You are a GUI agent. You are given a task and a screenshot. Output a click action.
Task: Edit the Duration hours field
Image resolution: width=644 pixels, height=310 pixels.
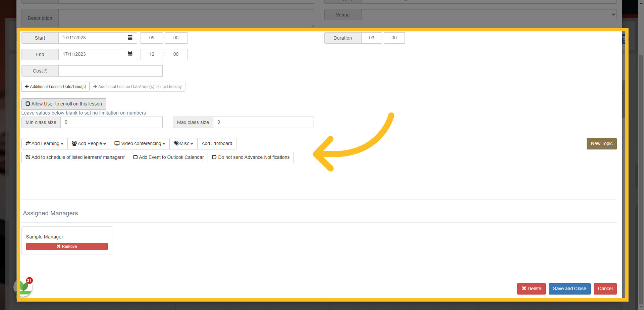[x=372, y=38]
